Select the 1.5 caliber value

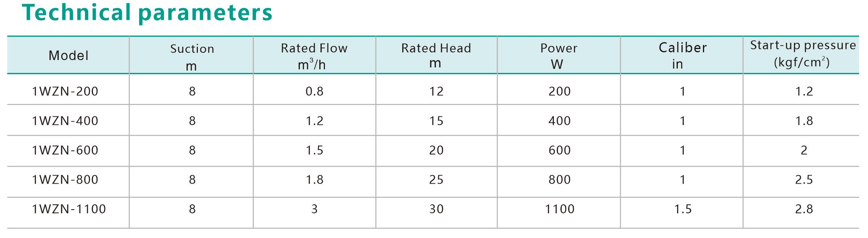click(683, 209)
